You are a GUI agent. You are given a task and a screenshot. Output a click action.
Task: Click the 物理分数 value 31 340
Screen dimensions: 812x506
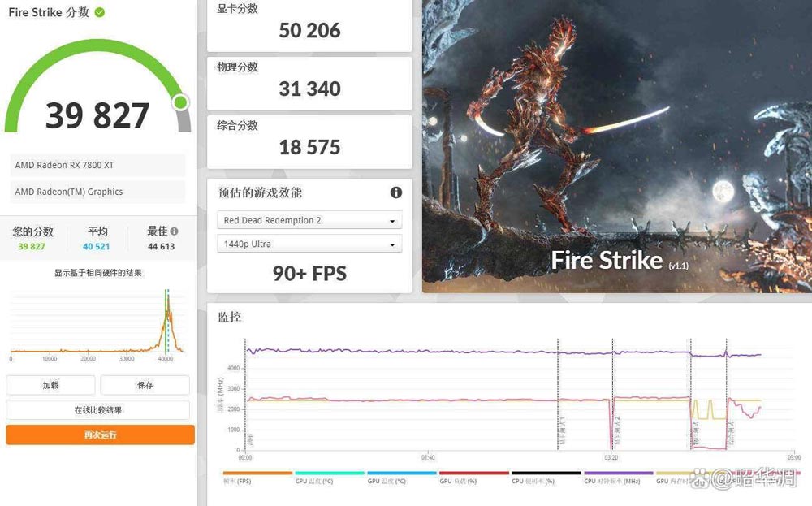point(309,89)
